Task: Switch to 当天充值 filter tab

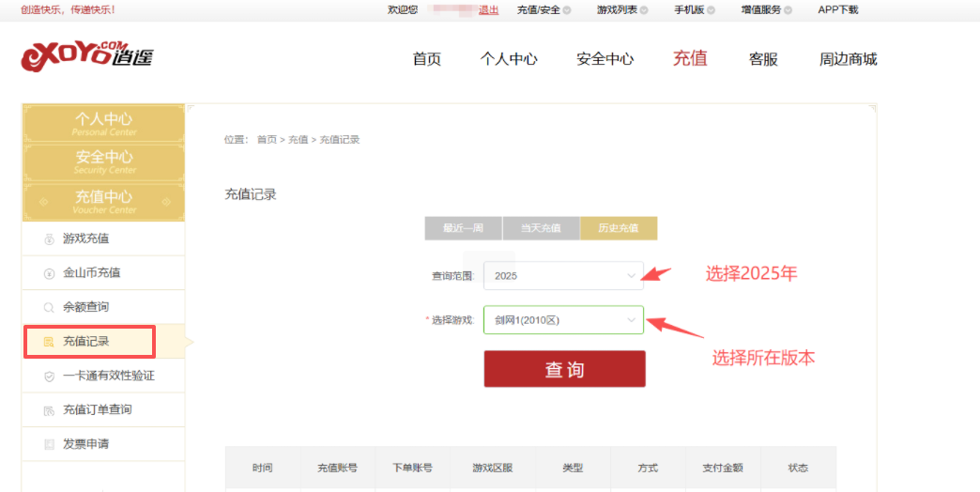Action: 541,228
